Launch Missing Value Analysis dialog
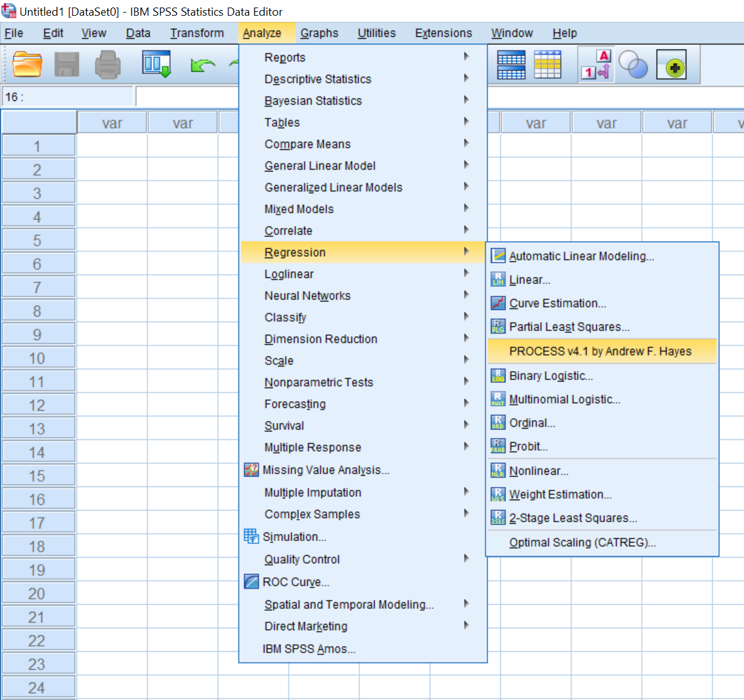744x700 pixels. (x=325, y=470)
